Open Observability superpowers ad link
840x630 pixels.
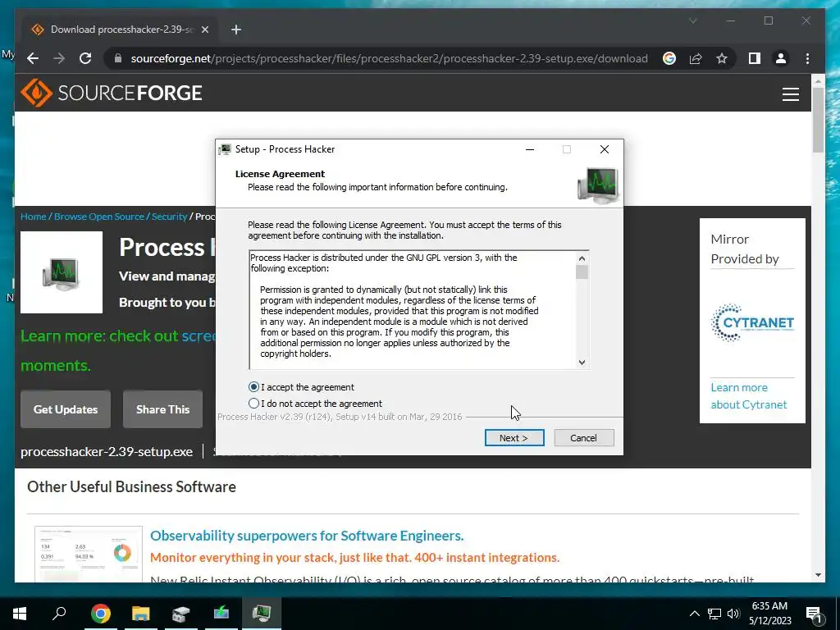(307, 536)
